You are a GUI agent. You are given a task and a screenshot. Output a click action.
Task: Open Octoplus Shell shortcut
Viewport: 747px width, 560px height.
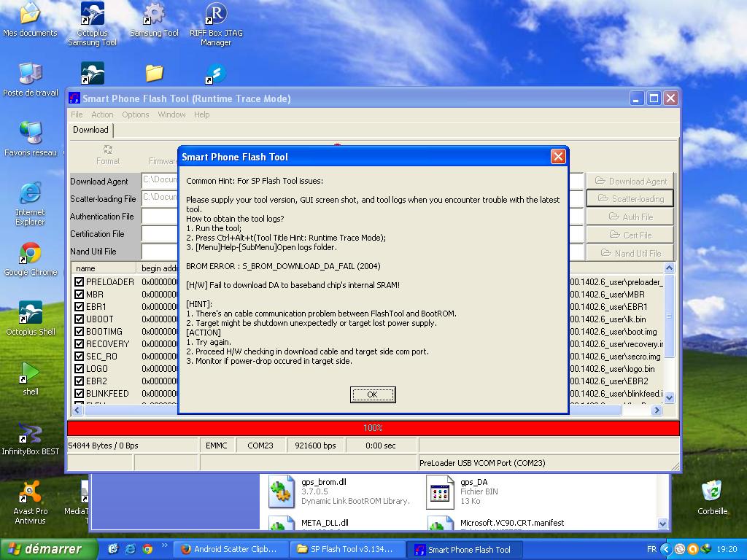coord(31,319)
